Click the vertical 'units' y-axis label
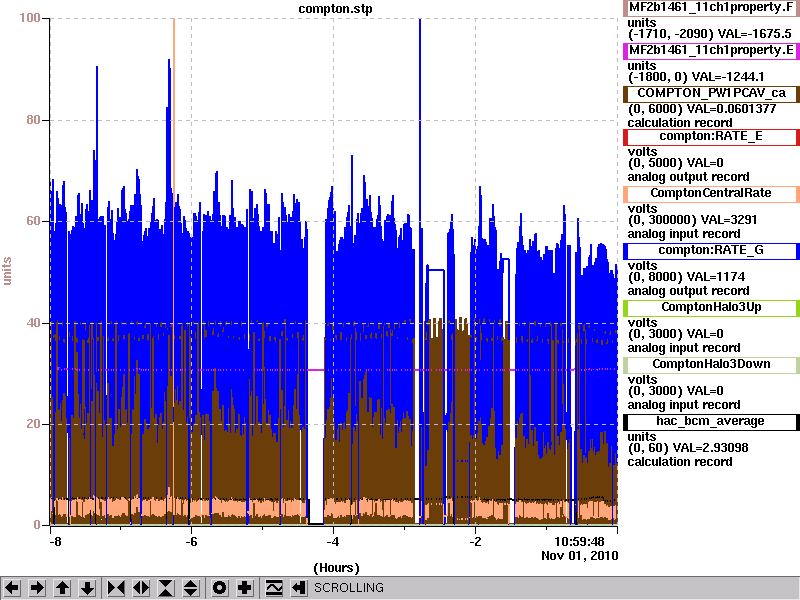Image resolution: width=800 pixels, height=600 pixels. [7, 271]
